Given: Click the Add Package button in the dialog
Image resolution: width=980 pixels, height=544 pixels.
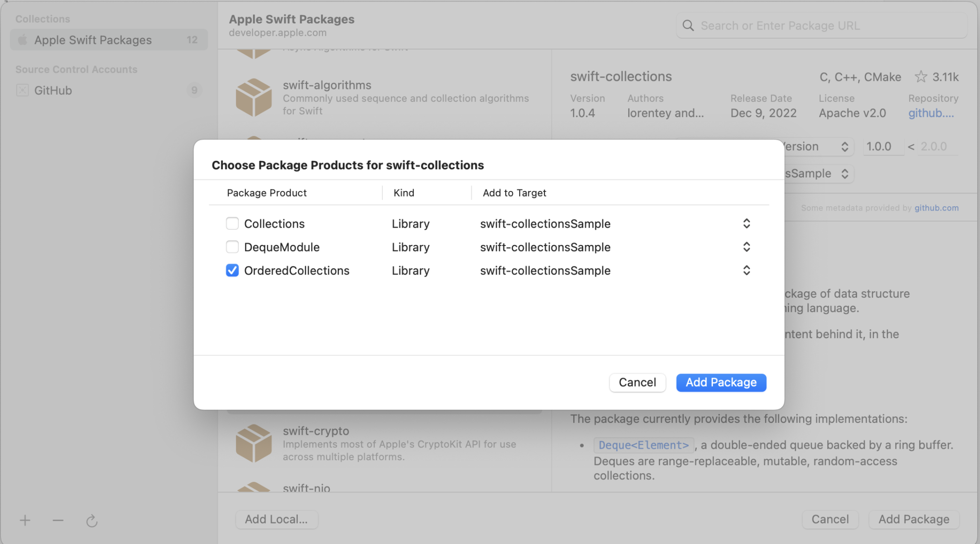Looking at the screenshot, I should point(720,382).
